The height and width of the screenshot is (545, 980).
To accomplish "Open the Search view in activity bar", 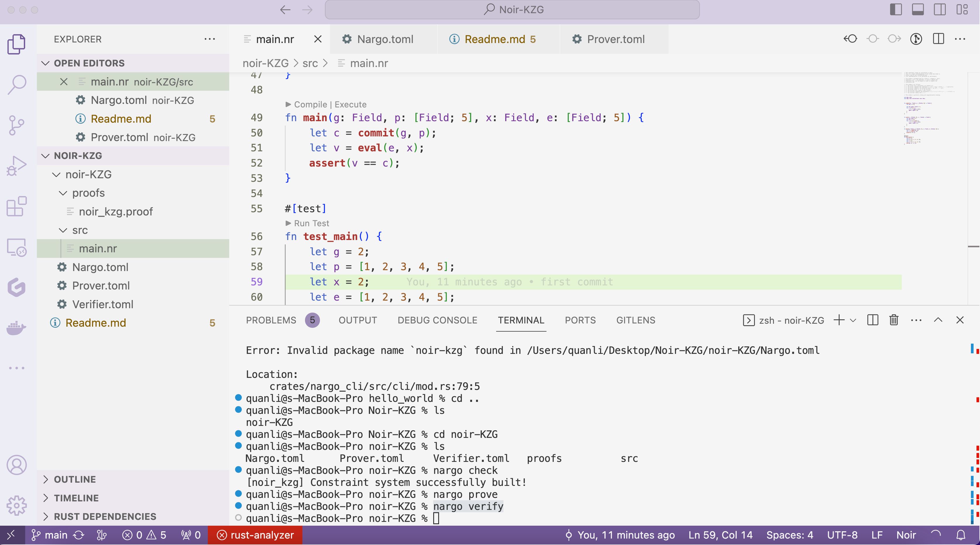I will point(16,84).
